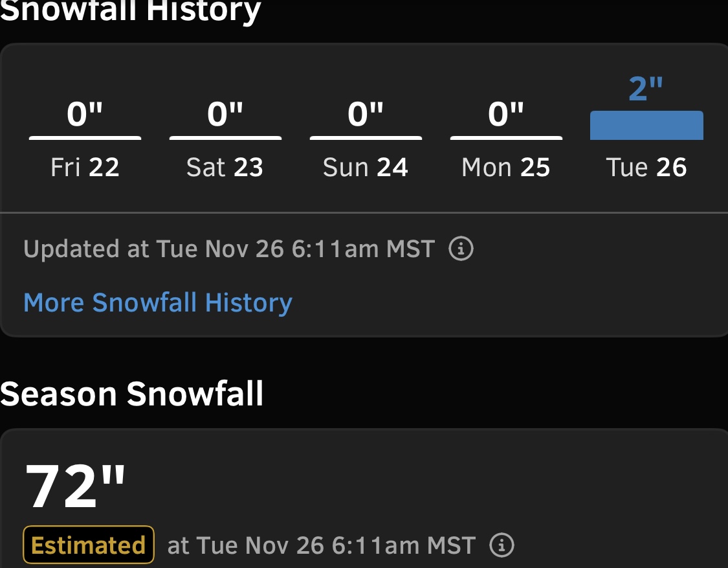
Task: Select the Sun 24 snowfall column
Action: pyautogui.click(x=366, y=139)
